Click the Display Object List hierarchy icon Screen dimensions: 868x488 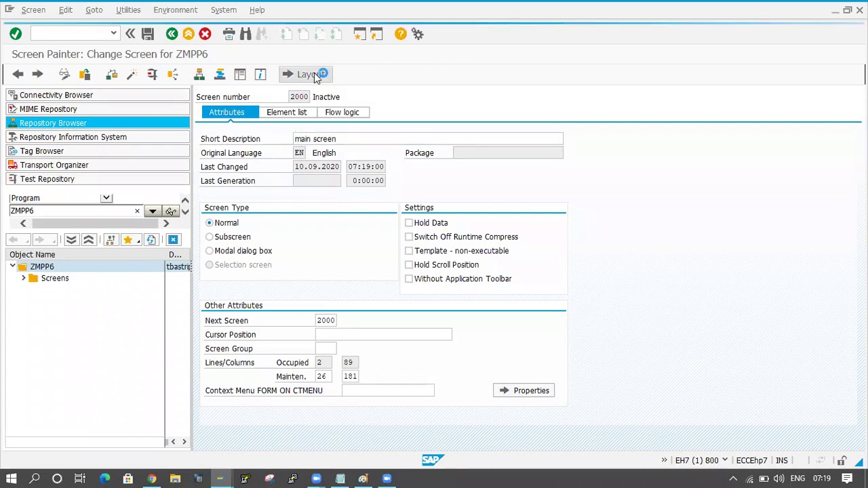[199, 74]
